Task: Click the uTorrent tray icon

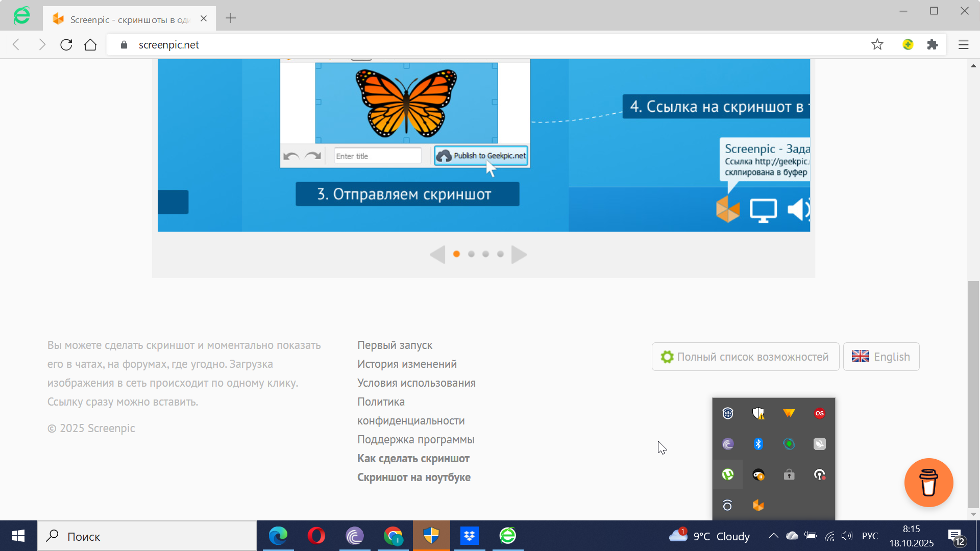Action: coord(728,474)
